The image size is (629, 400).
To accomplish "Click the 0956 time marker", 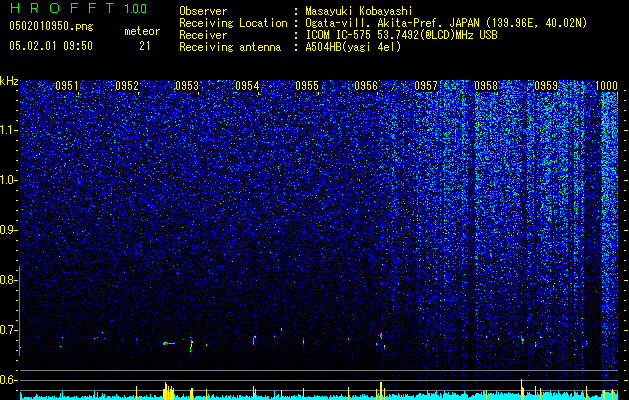I will click(x=366, y=86).
